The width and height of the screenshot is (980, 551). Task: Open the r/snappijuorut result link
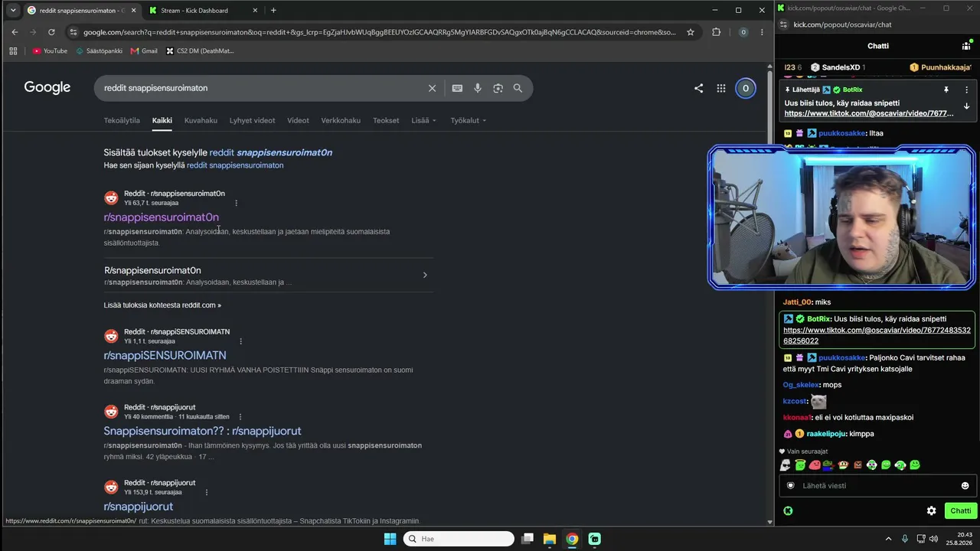[x=139, y=507]
